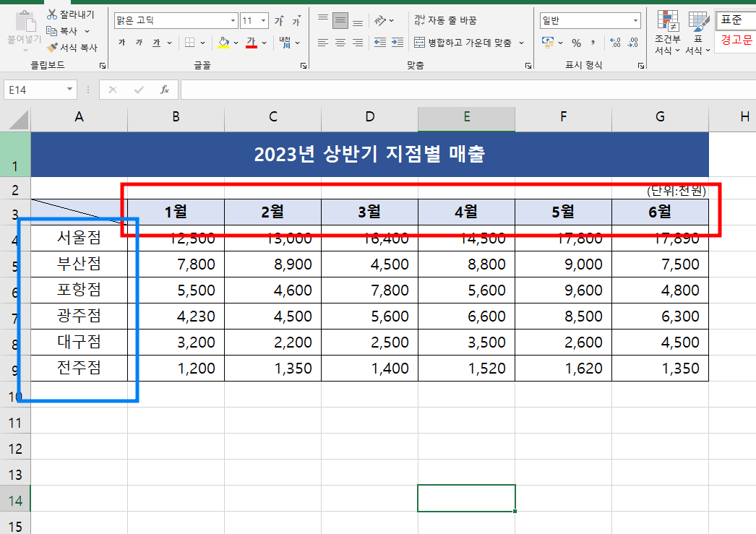Open the clipboard (클립보드) dialog launcher

103,66
